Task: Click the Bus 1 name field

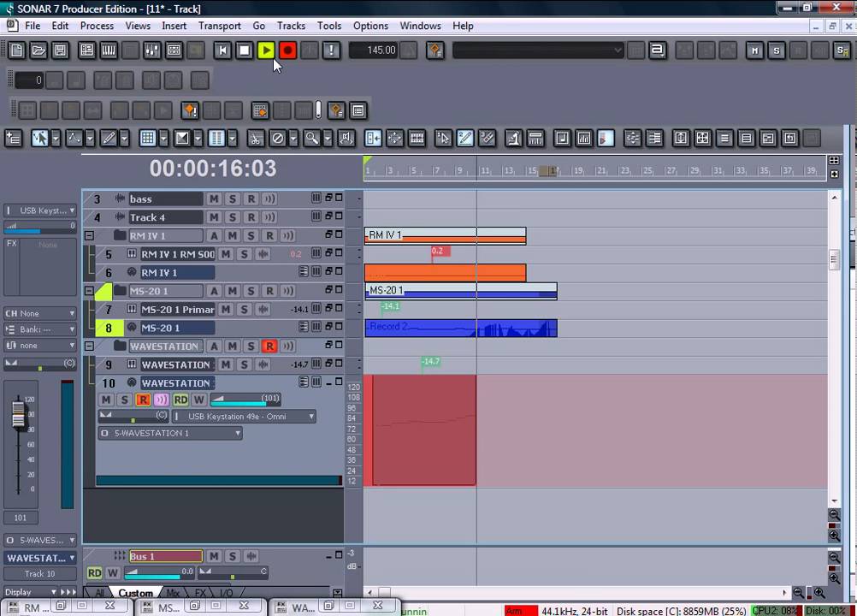Action: [165, 556]
